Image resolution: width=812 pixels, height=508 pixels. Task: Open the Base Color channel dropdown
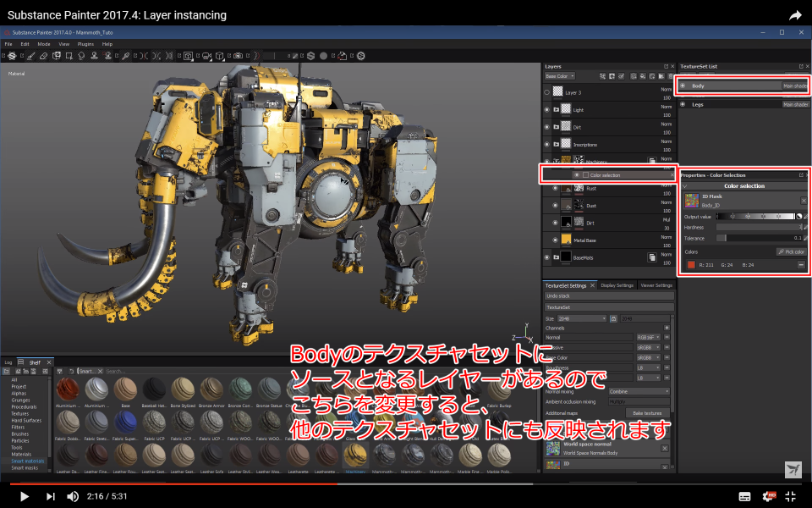pos(559,76)
